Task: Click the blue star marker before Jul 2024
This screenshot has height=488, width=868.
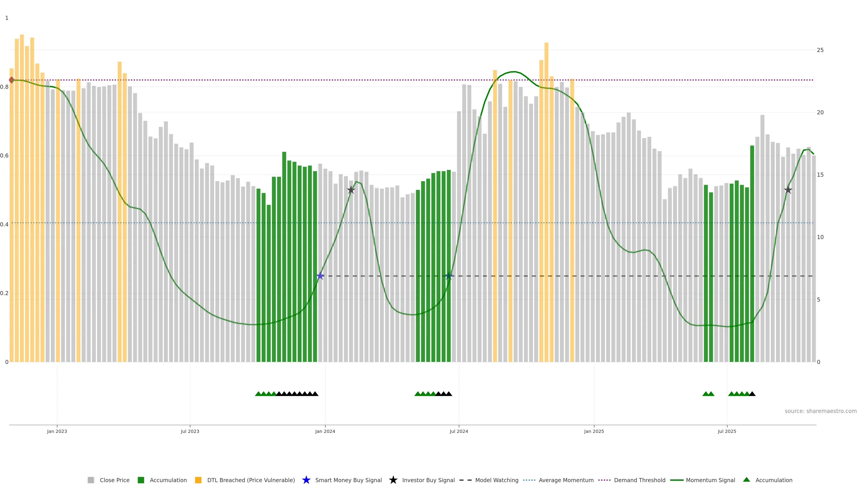Action: (448, 276)
